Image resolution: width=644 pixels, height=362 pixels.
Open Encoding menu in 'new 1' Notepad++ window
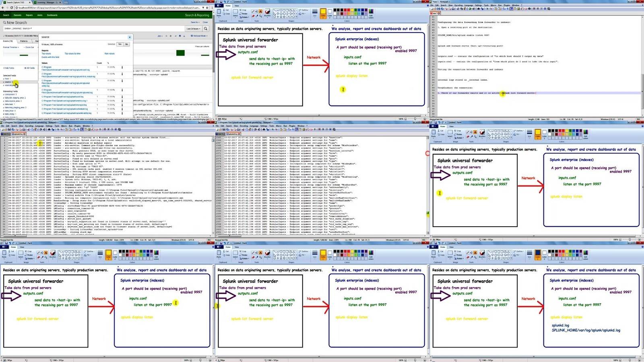click(x=458, y=5)
